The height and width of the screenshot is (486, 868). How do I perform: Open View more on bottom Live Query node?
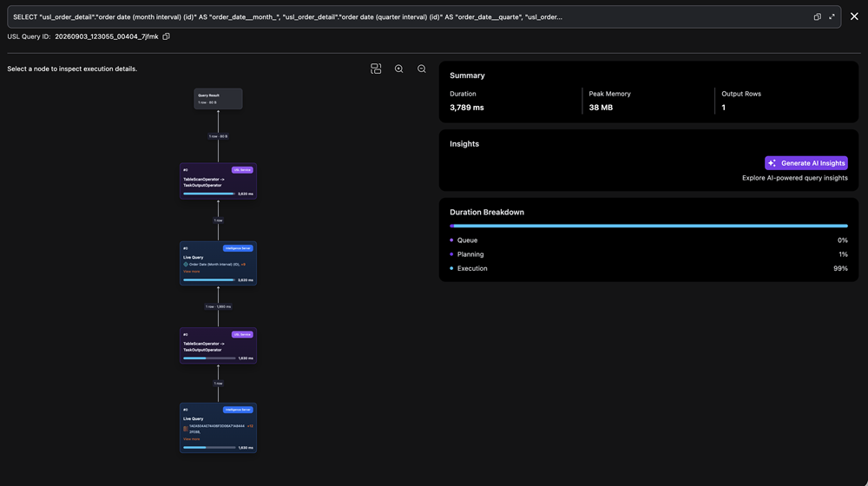click(x=192, y=439)
